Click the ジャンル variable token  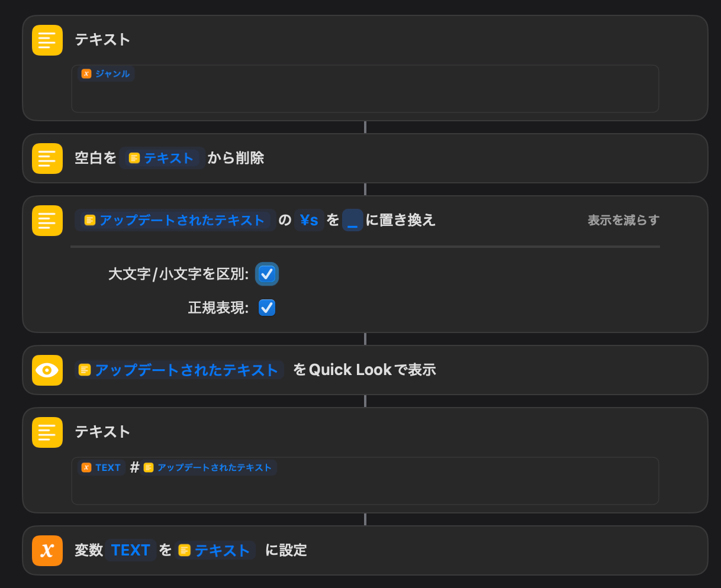pyautogui.click(x=106, y=74)
